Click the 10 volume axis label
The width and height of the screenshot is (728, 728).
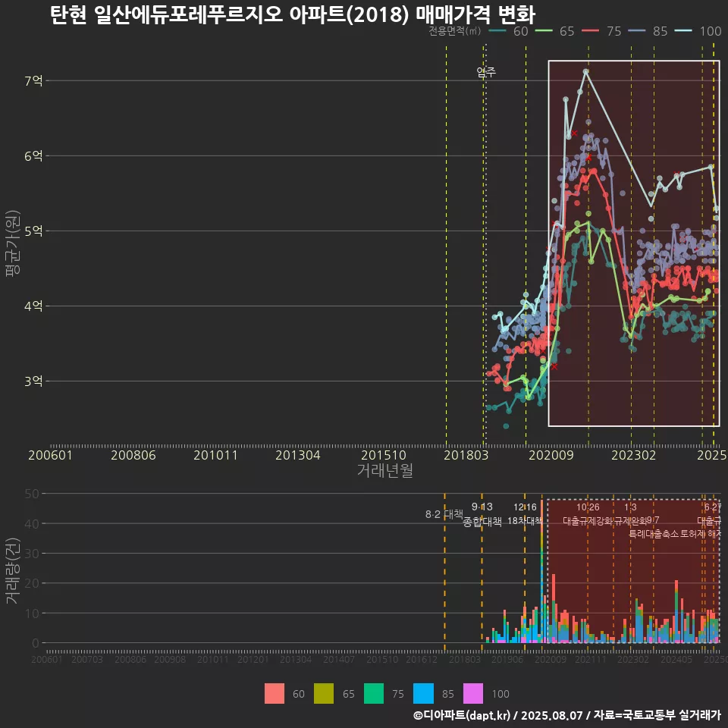32,613
